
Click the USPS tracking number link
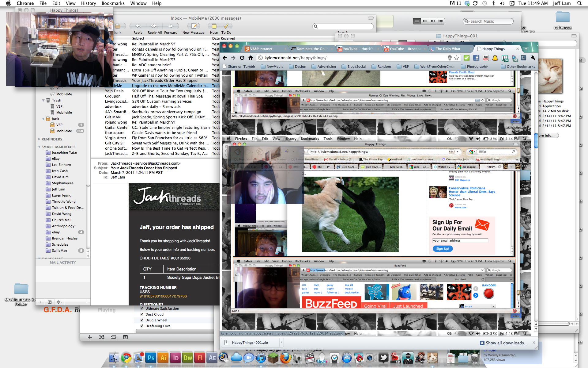click(163, 296)
